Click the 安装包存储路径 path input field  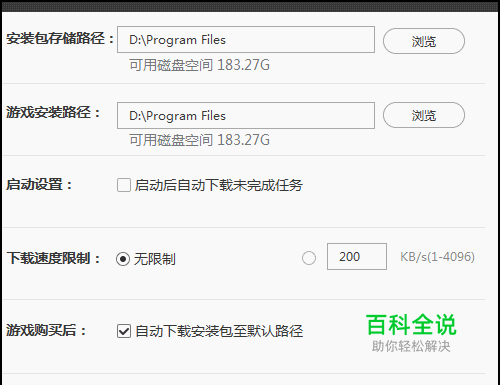(246, 40)
